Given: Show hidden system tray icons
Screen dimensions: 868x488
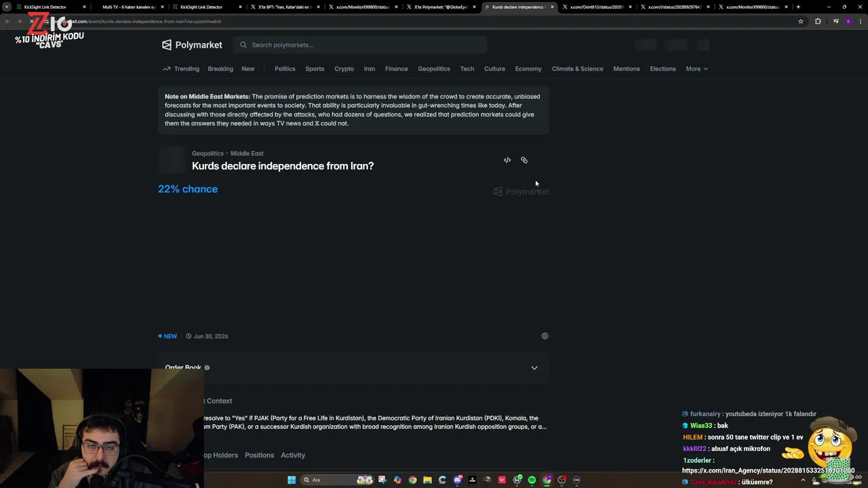Looking at the screenshot, I should coord(803,480).
